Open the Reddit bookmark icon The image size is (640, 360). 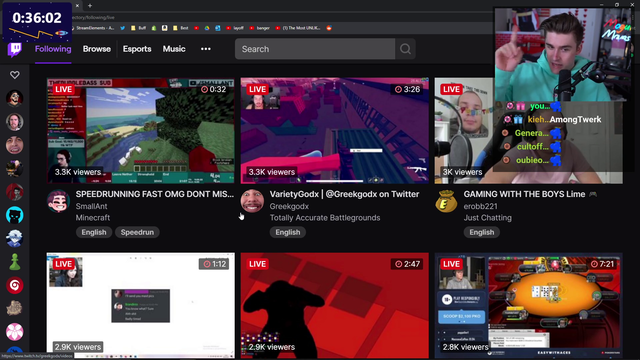(x=329, y=28)
